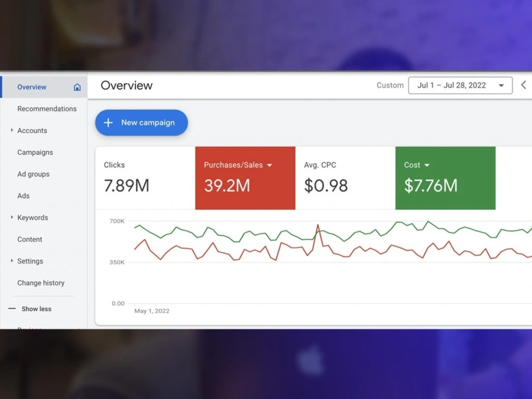Click the minus icon beside Show less
Screen dimensions: 532x399
pos(12,309)
